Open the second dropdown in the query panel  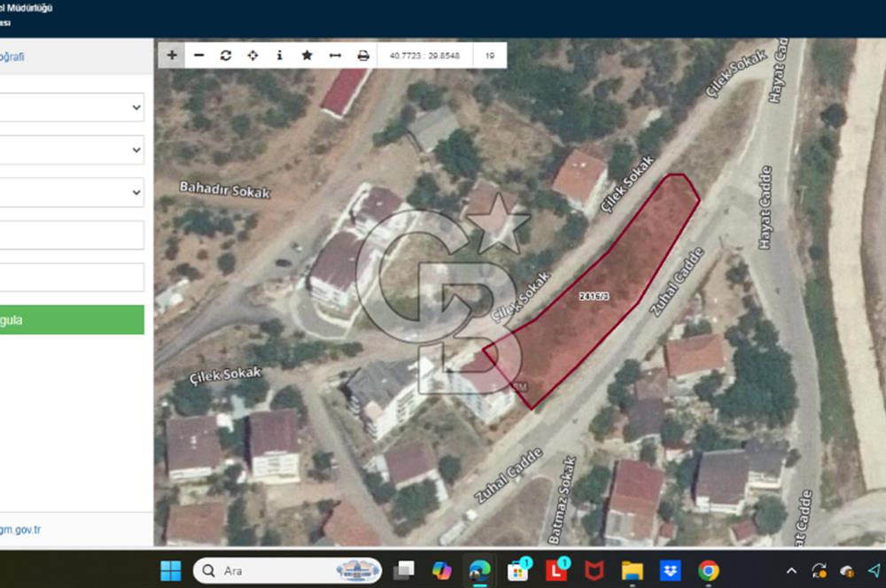[x=71, y=150]
